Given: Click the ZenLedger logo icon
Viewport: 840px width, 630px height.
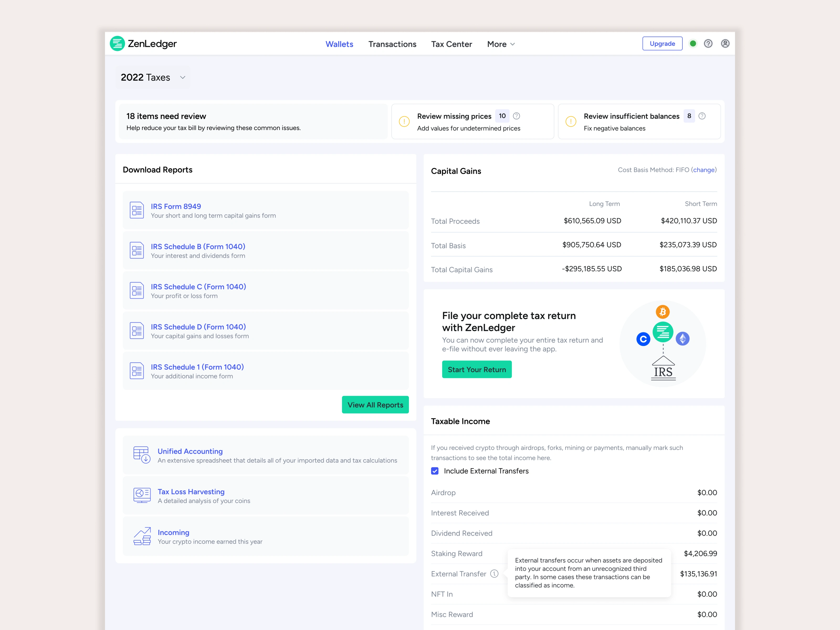Looking at the screenshot, I should coord(117,44).
